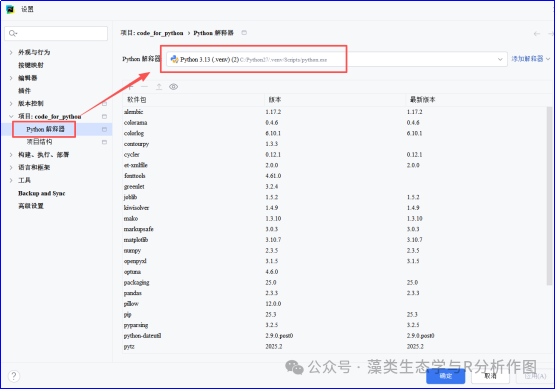The image size is (555, 389).
Task: Open the 按键映射 settings page
Action: [31, 65]
